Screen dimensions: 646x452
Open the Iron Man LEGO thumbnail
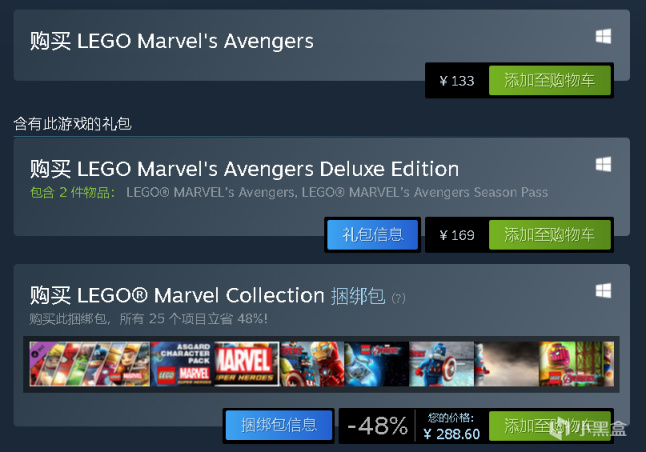pyautogui.click(x=310, y=365)
